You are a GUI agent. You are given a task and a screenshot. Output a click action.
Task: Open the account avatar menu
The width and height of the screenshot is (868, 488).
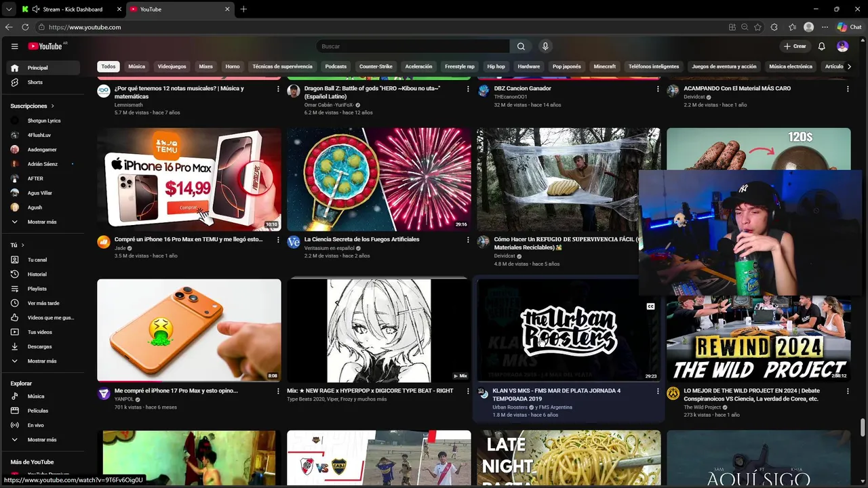[842, 46]
